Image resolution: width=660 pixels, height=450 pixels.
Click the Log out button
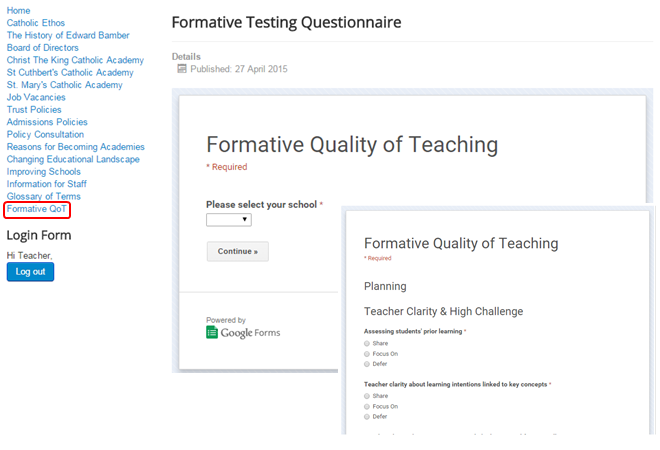[x=30, y=272]
